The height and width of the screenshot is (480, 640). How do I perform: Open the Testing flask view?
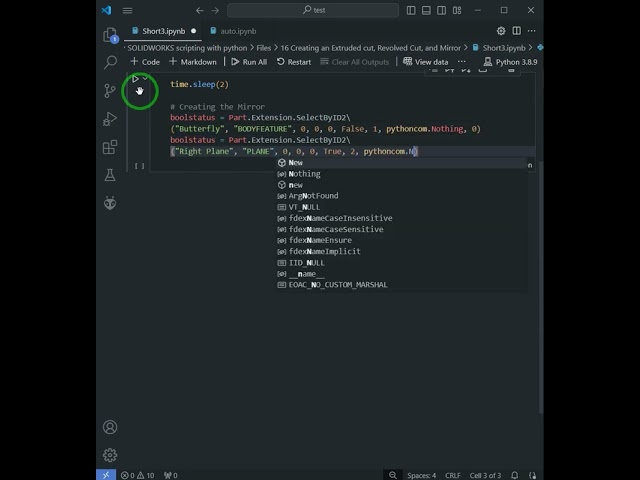(110, 175)
